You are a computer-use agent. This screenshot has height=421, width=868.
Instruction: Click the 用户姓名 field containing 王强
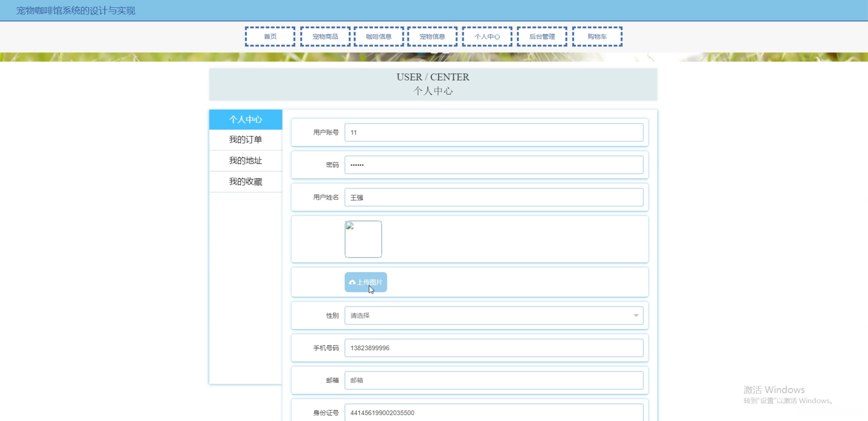[x=493, y=198]
